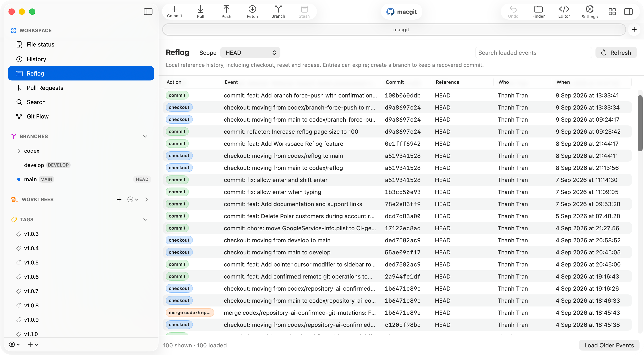Select the develop branch
644x355 pixels.
click(81, 165)
